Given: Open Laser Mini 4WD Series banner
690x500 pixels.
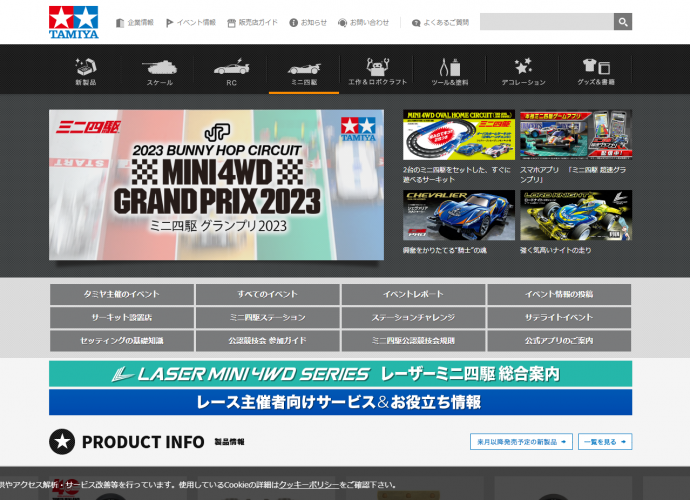Looking at the screenshot, I should [341, 374].
